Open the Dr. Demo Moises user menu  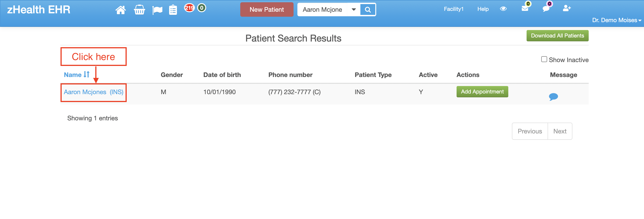(x=616, y=20)
